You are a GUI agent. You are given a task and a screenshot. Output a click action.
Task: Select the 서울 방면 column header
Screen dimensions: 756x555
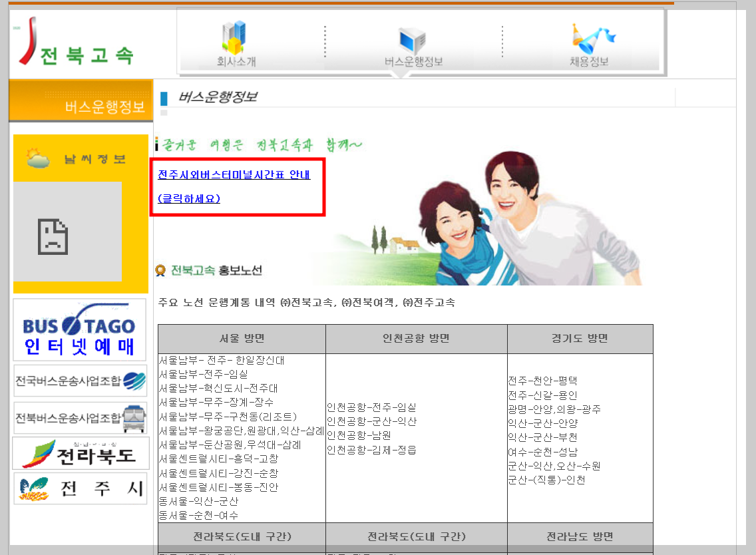(242, 339)
